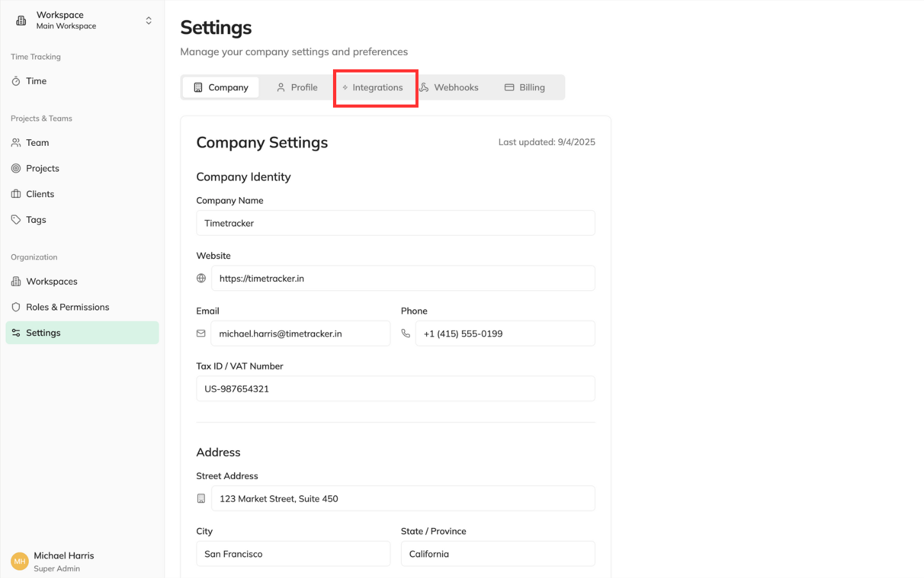Click the Team people icon
The width and height of the screenshot is (924, 578).
coord(17,143)
